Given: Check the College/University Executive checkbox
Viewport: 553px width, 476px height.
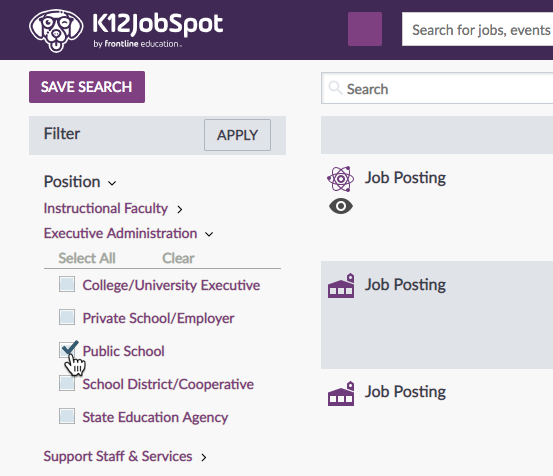Looking at the screenshot, I should click(x=67, y=284).
